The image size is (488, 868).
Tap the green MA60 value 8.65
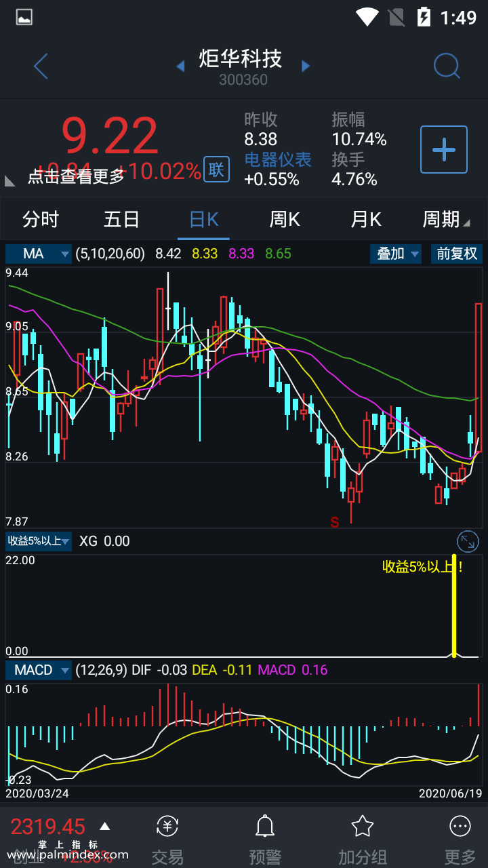pyautogui.click(x=278, y=254)
